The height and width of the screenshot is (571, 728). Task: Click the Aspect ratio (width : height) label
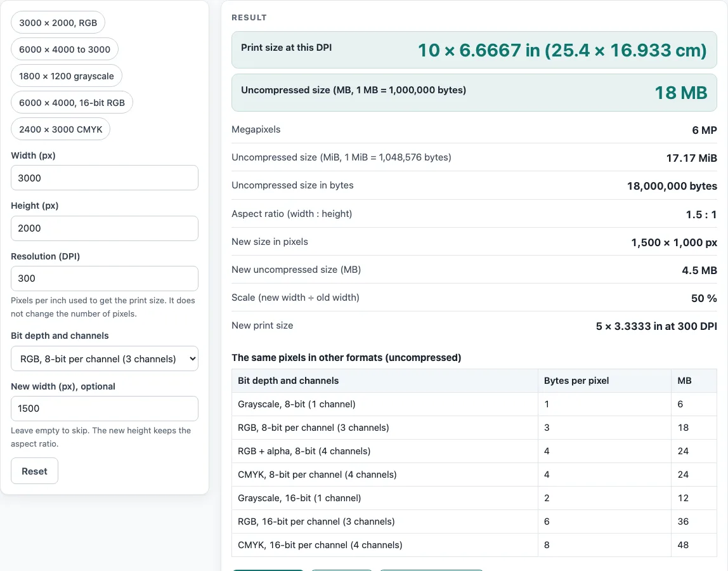[x=292, y=214]
